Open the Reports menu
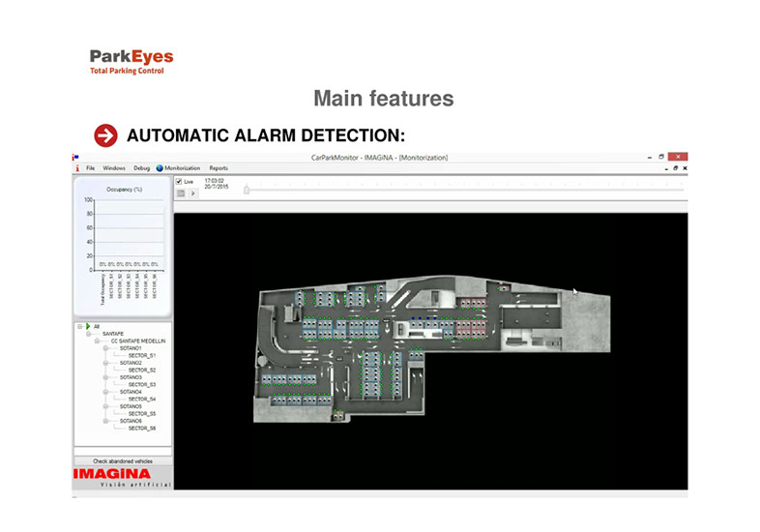 click(219, 167)
